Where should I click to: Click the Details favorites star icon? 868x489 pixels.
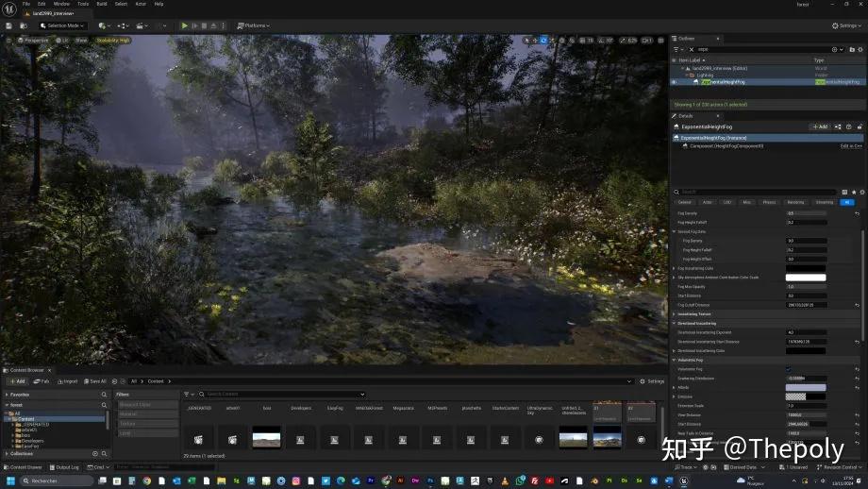click(x=853, y=192)
